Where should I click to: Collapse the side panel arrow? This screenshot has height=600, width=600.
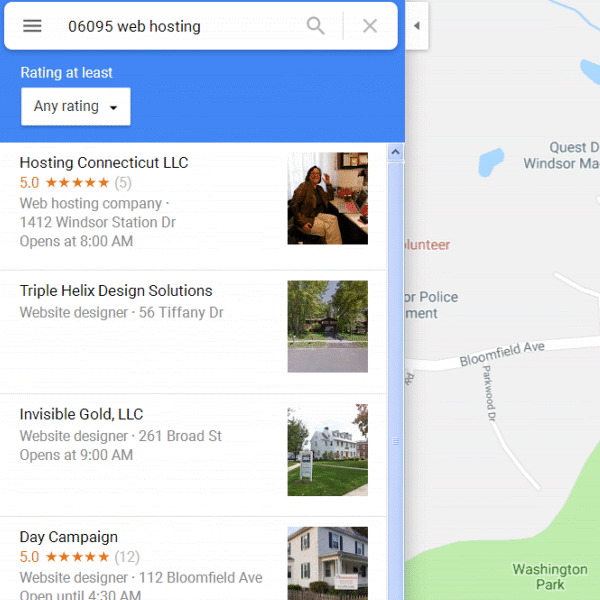417,26
